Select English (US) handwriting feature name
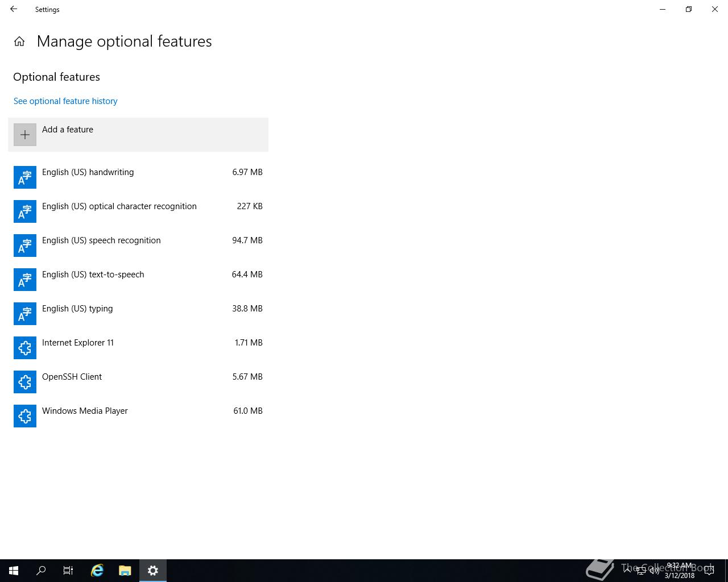The width and height of the screenshot is (728, 582). tap(88, 172)
